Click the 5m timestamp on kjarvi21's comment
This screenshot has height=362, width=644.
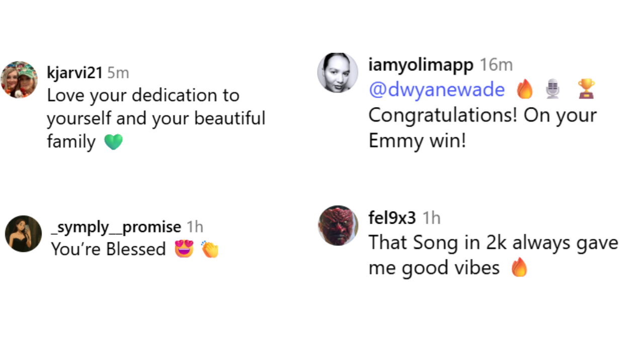tap(118, 73)
